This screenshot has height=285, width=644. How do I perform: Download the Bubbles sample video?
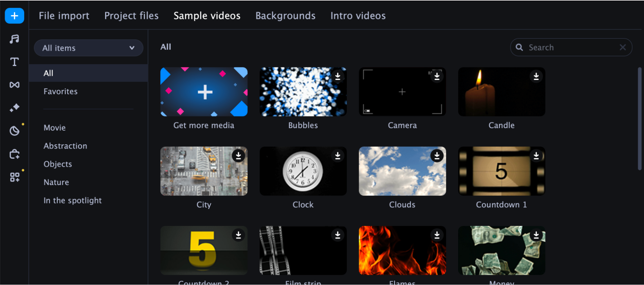(338, 76)
